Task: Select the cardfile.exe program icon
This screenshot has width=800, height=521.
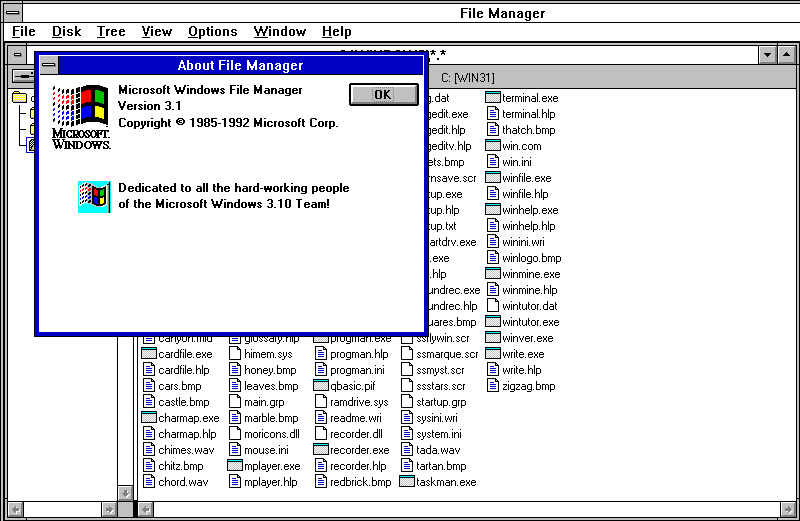Action: [x=148, y=354]
